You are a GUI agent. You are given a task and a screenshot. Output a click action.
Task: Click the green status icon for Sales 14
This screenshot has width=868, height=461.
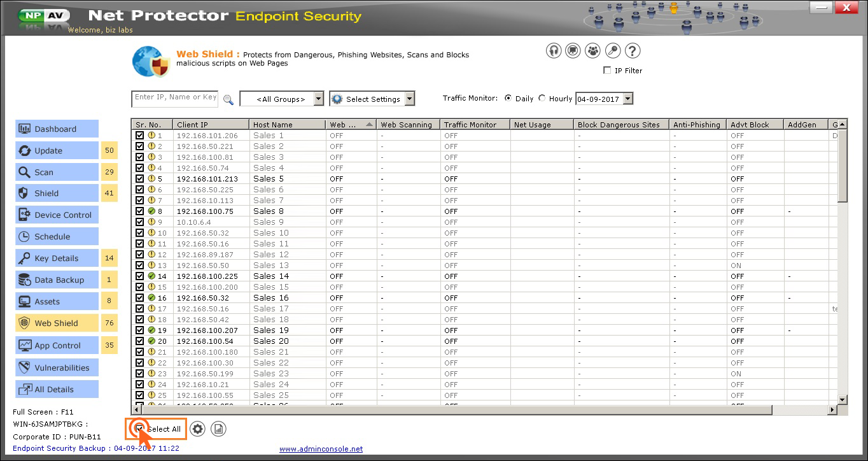151,276
